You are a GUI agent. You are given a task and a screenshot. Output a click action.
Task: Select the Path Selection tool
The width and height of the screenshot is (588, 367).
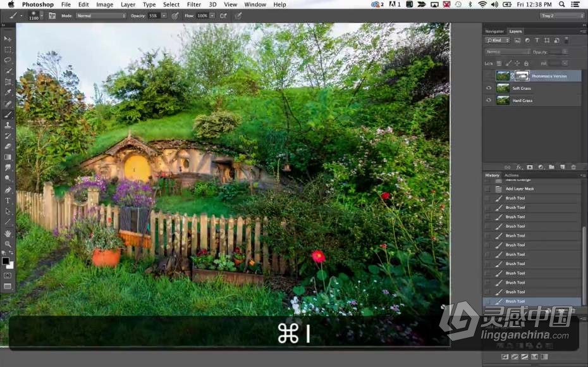pyautogui.click(x=8, y=211)
